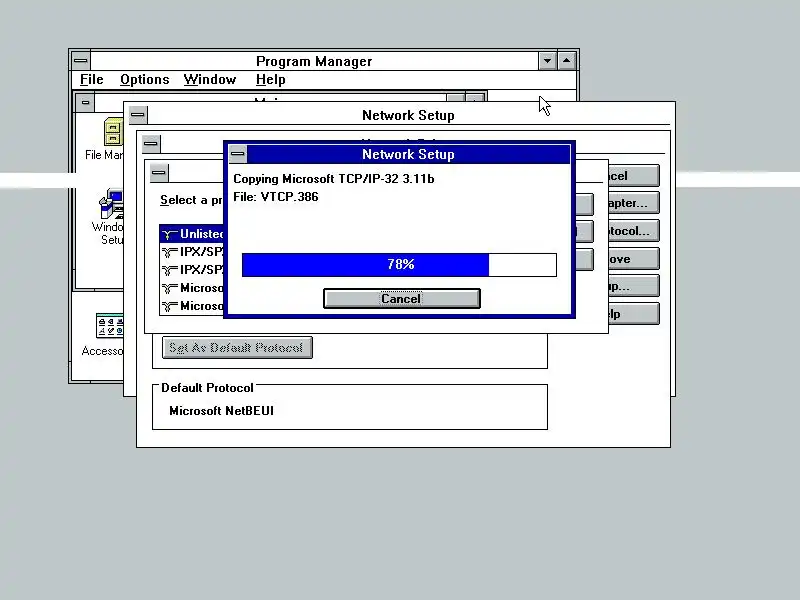The width and height of the screenshot is (800, 600).
Task: Open control menu of protocol selection dialog
Action: (159, 172)
